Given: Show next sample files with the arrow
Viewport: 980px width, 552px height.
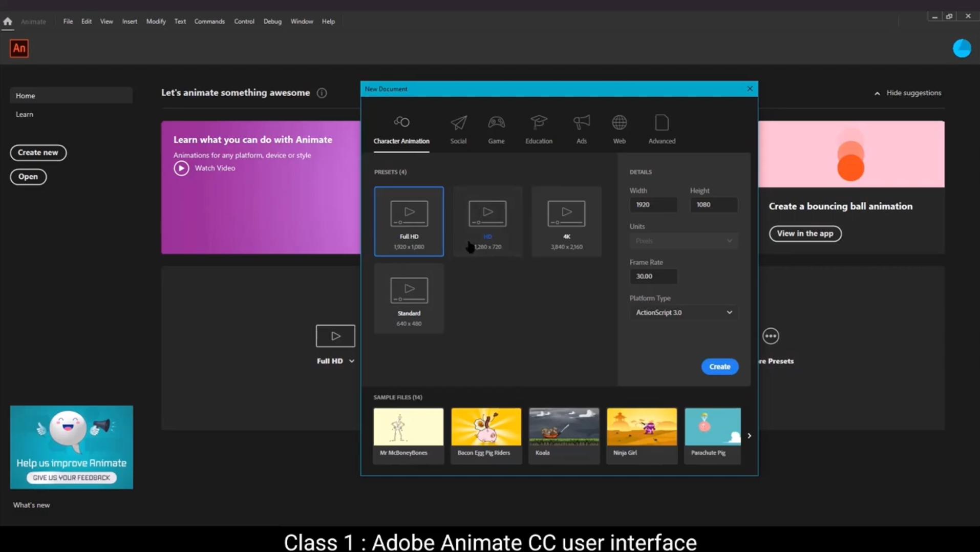Looking at the screenshot, I should (x=749, y=436).
